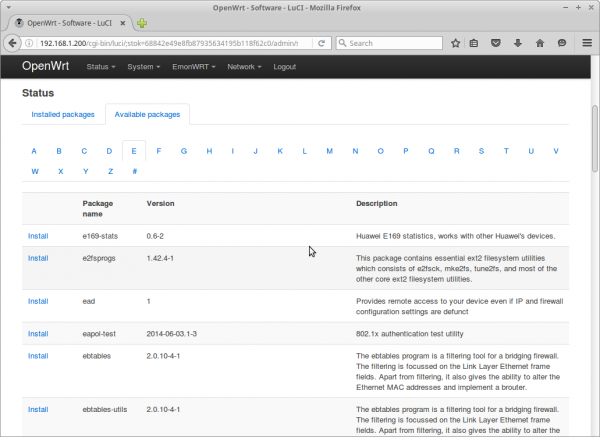Image resolution: width=600 pixels, height=437 pixels.
Task: Go to Firefox Home icon
Action: point(540,43)
